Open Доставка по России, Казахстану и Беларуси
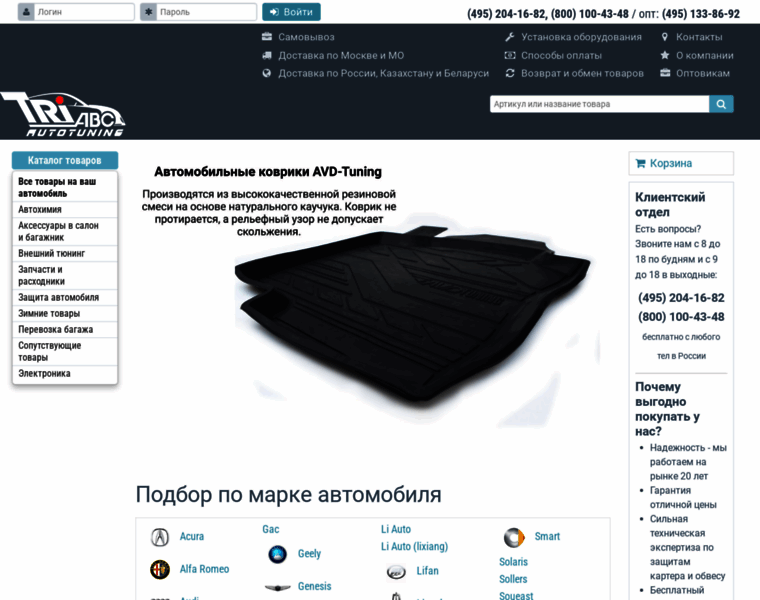The height and width of the screenshot is (600, 760). (383, 73)
